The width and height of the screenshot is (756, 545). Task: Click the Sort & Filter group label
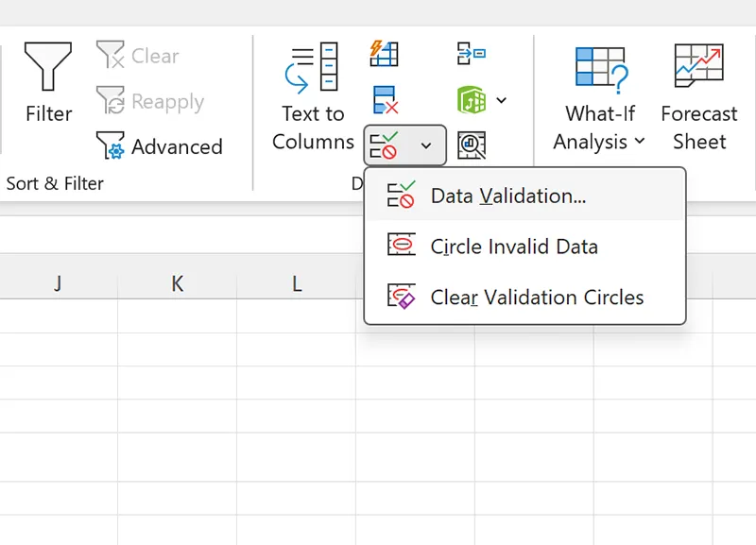point(55,183)
